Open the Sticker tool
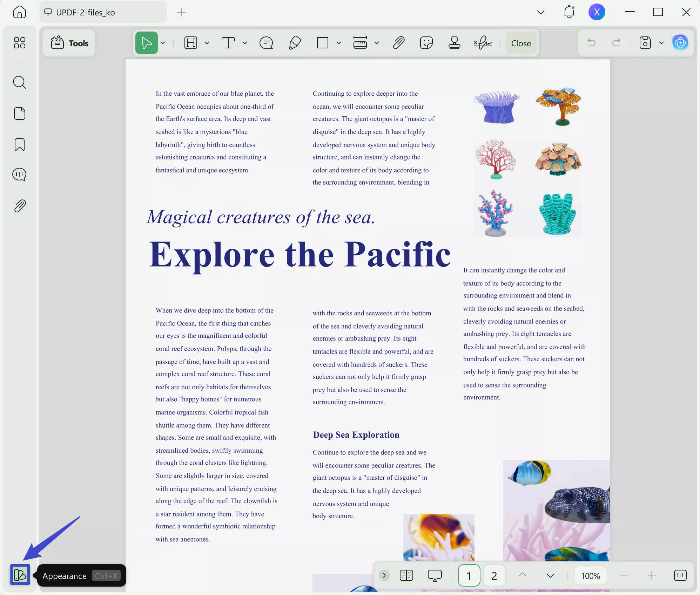Screen dimensions: 700x595 click(426, 43)
